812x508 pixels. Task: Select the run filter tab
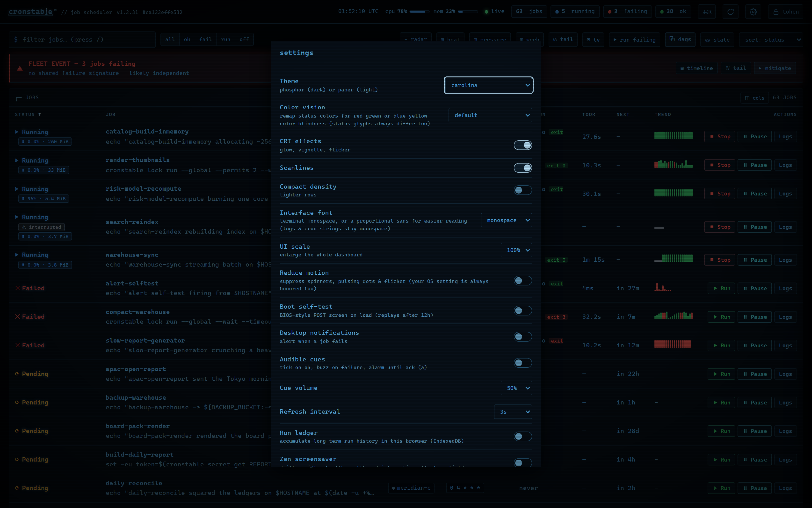pos(225,40)
